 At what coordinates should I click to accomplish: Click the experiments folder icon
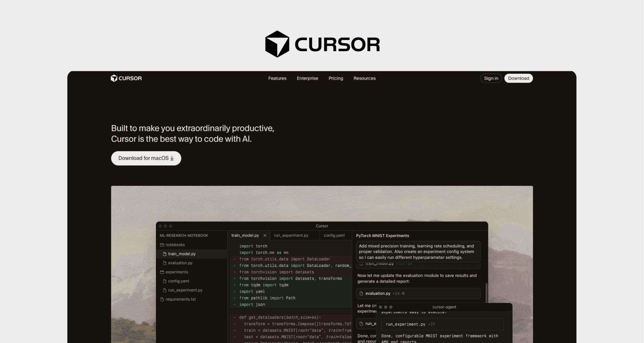click(x=162, y=272)
